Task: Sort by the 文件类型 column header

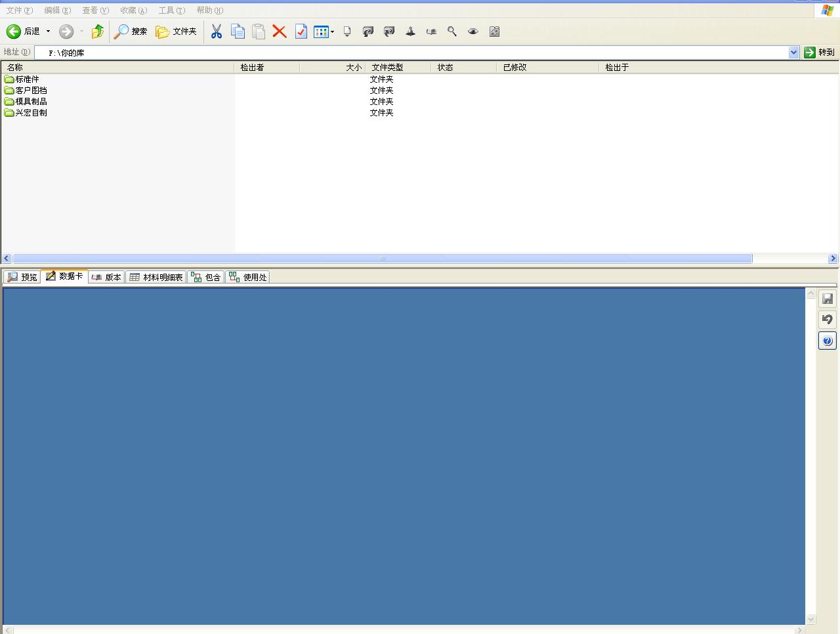Action: coord(398,67)
